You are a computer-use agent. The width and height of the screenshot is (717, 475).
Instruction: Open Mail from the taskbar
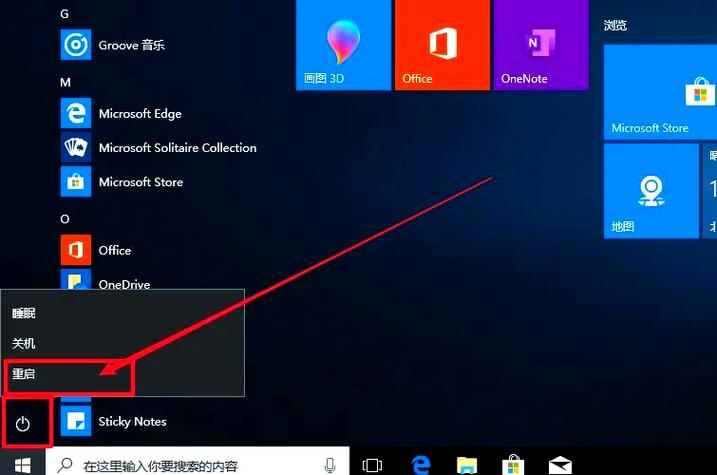[x=560, y=465]
